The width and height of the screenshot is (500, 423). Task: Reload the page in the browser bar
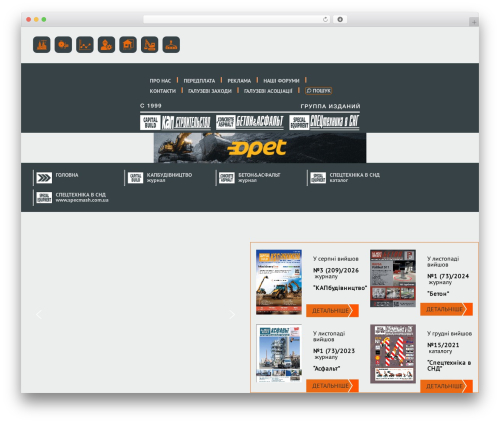click(x=325, y=19)
